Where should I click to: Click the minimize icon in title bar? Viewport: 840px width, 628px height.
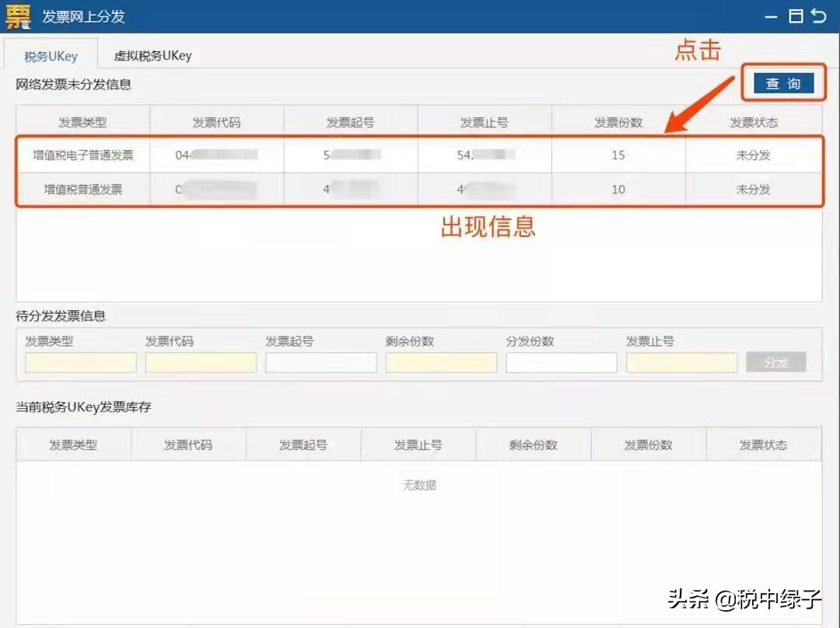pos(770,15)
